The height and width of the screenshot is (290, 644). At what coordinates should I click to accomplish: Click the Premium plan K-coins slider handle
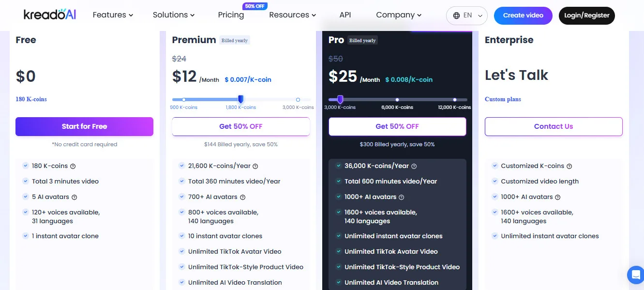(241, 99)
